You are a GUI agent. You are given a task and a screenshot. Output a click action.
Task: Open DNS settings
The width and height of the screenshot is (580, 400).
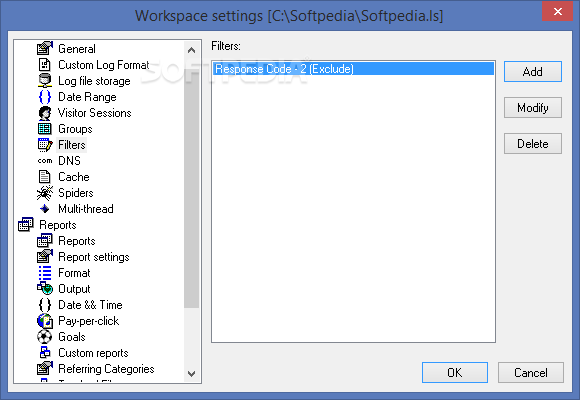tap(70, 161)
